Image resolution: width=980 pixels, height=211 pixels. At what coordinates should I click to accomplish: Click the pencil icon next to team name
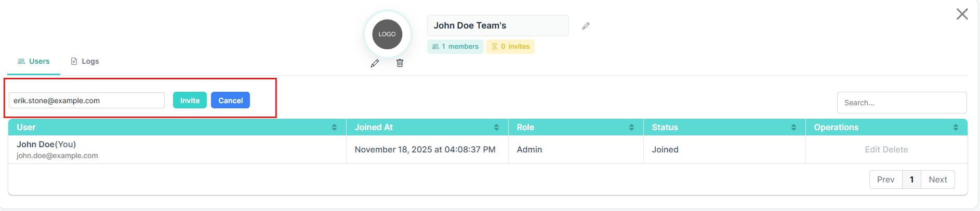tap(586, 26)
